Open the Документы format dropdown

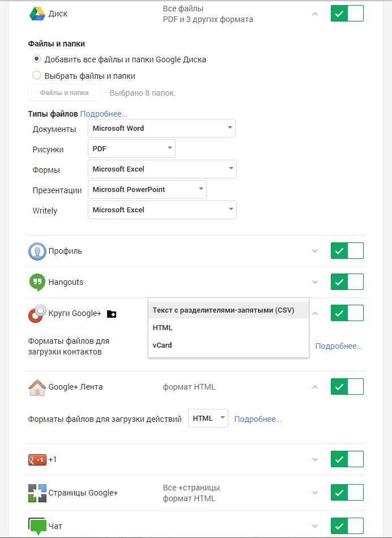[161, 129]
